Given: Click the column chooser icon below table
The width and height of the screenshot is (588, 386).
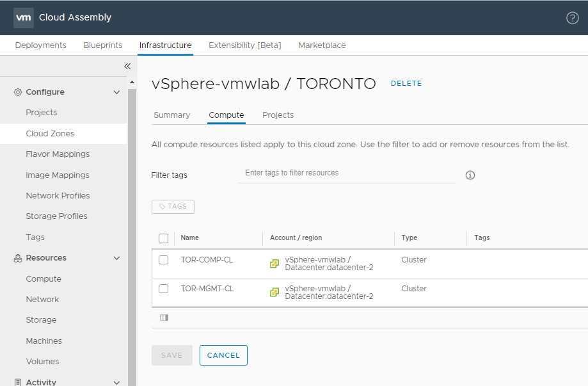Looking at the screenshot, I should click(x=164, y=318).
